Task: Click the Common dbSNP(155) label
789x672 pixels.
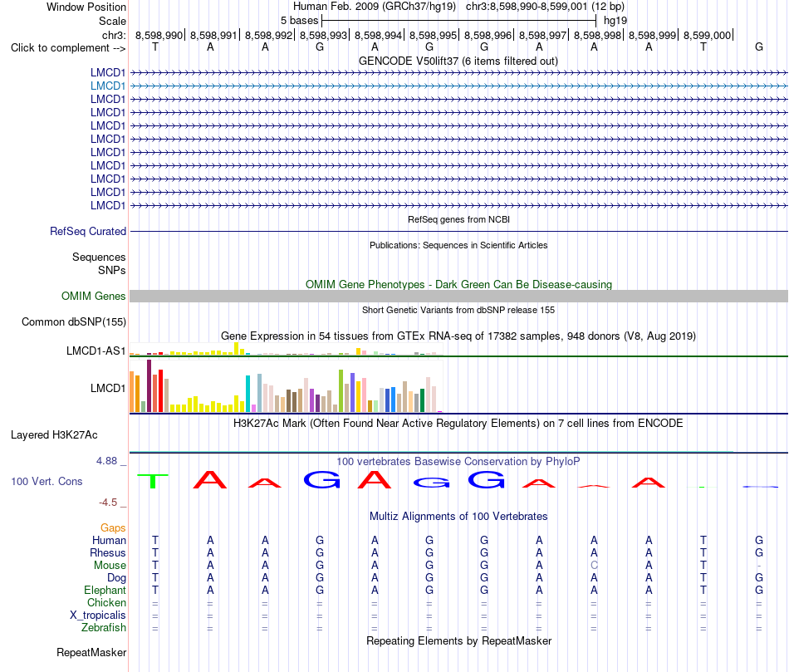Action: (74, 321)
